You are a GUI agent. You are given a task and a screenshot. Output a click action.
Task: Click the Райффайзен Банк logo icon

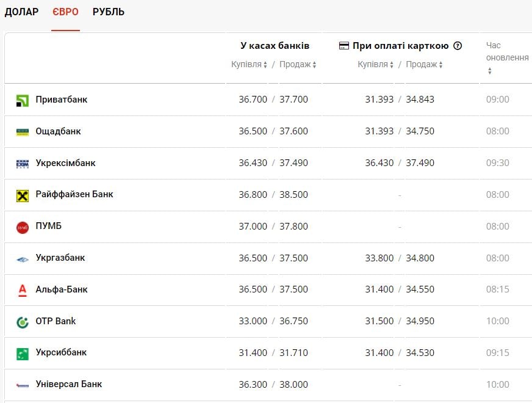23,195
